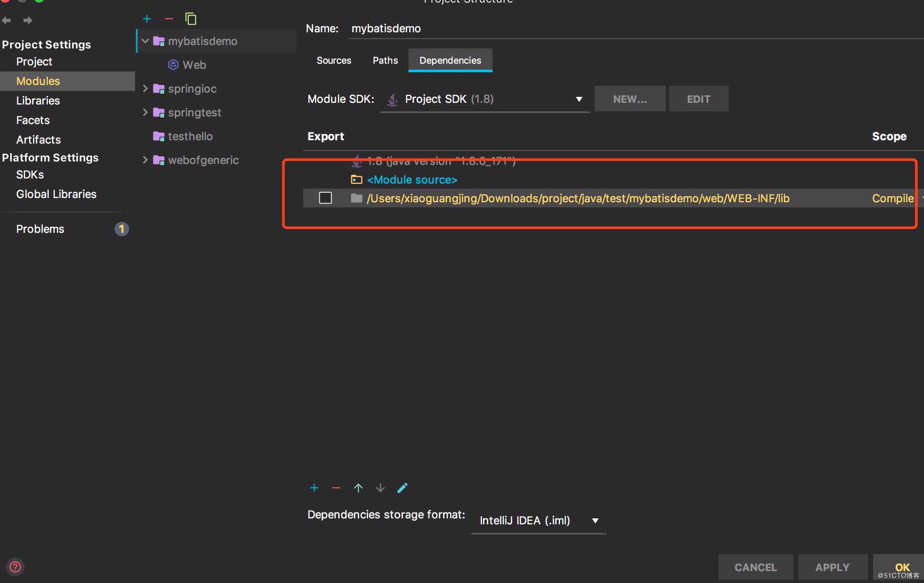
Task: Edit dependency with the pencil icon
Action: (x=403, y=488)
